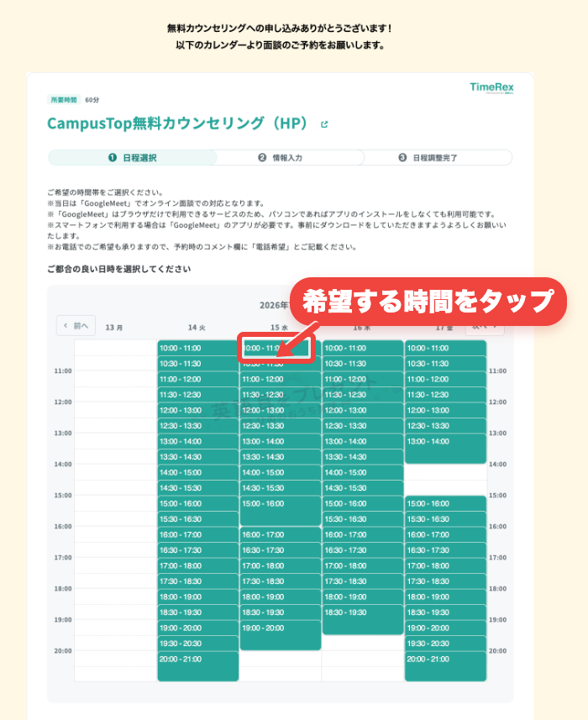Book Tuesday 14 slot 10:00 - 11:00
The height and width of the screenshot is (720, 588).
click(198, 348)
